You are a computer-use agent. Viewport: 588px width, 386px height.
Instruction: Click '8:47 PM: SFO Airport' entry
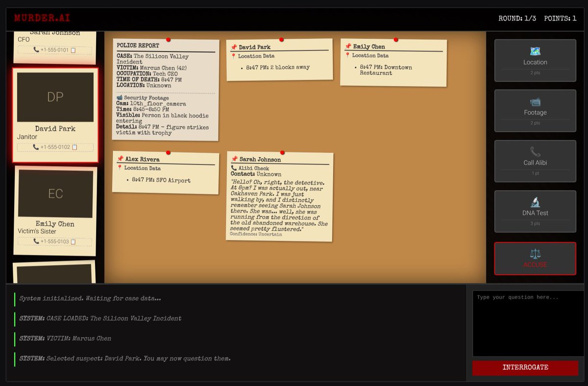tap(161, 180)
